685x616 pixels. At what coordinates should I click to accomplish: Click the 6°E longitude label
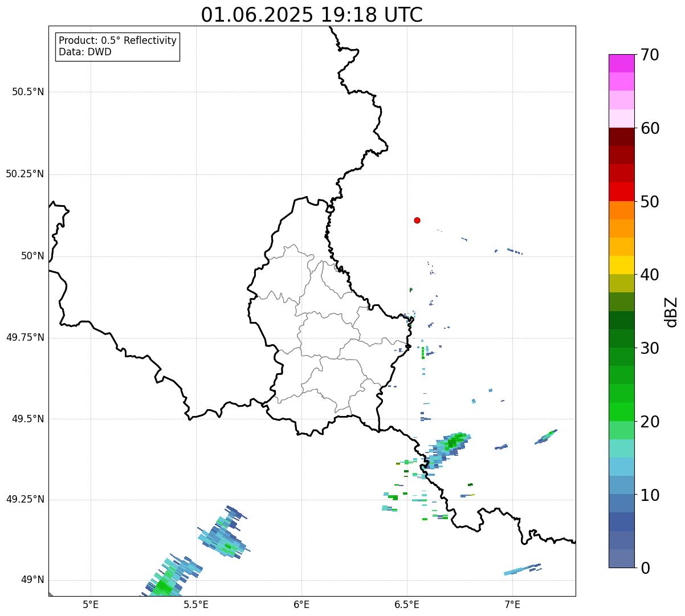click(301, 604)
